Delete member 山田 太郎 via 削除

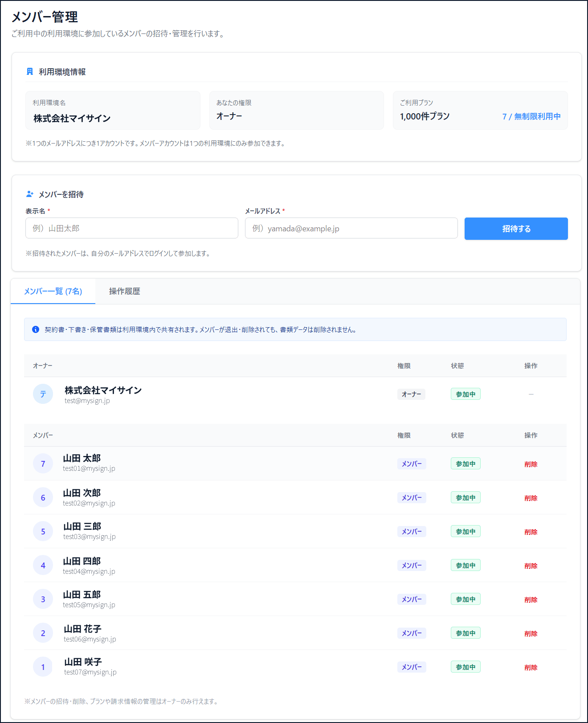tap(531, 464)
